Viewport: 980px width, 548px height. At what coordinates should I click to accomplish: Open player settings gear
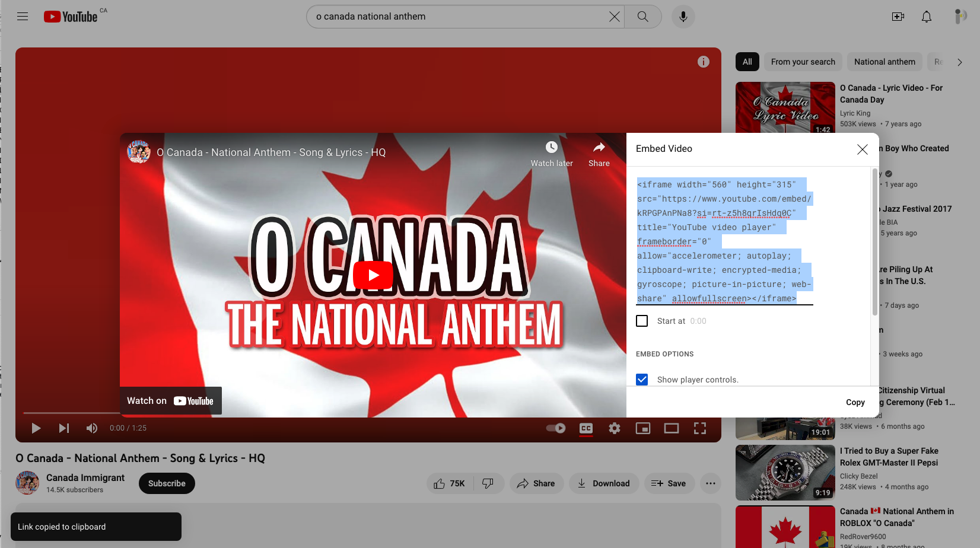click(x=615, y=428)
